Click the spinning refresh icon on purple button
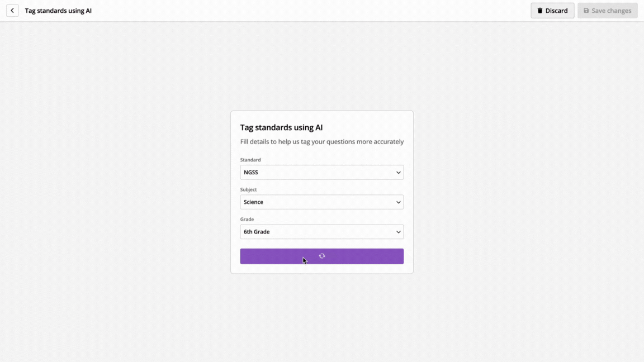The image size is (644, 362). click(322, 256)
